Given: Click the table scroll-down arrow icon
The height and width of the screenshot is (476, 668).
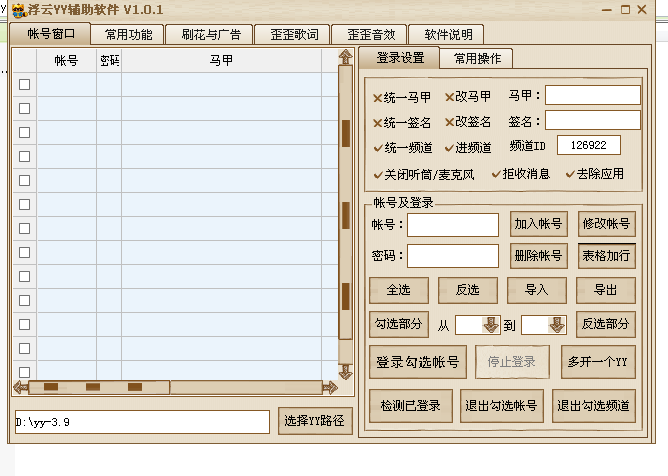Looking at the screenshot, I should click(346, 372).
